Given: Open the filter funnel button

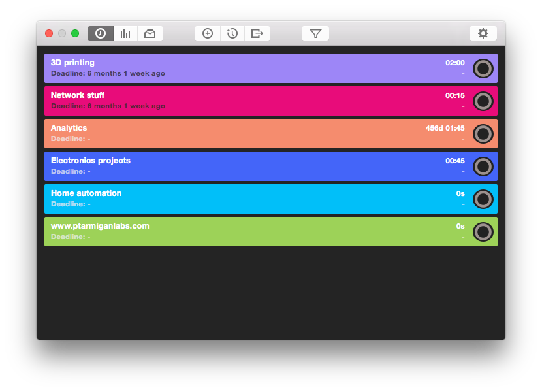Looking at the screenshot, I should point(315,33).
